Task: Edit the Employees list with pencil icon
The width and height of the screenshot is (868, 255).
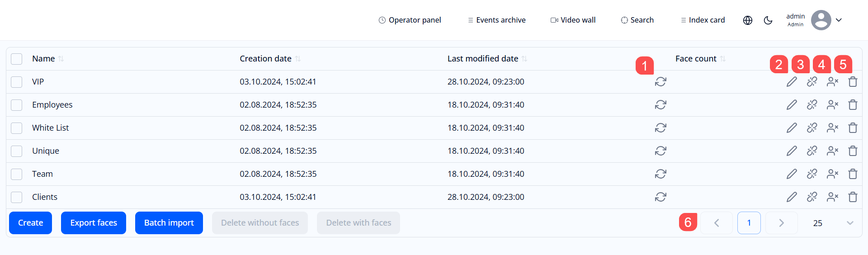Action: coord(792,105)
